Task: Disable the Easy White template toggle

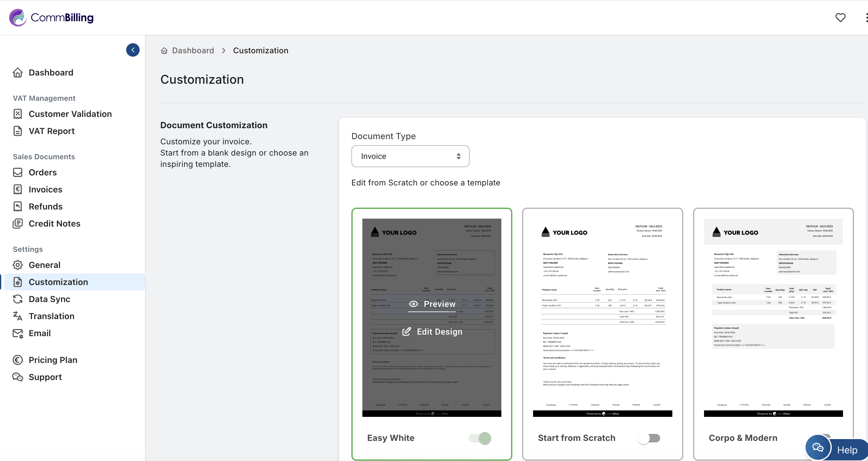Action: pyautogui.click(x=480, y=438)
